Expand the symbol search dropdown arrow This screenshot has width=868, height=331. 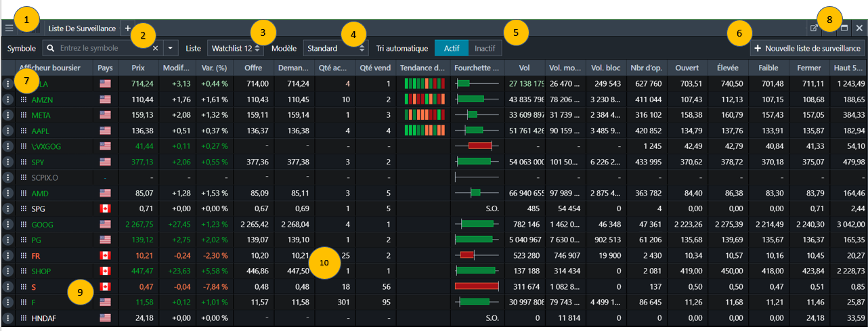click(x=169, y=49)
